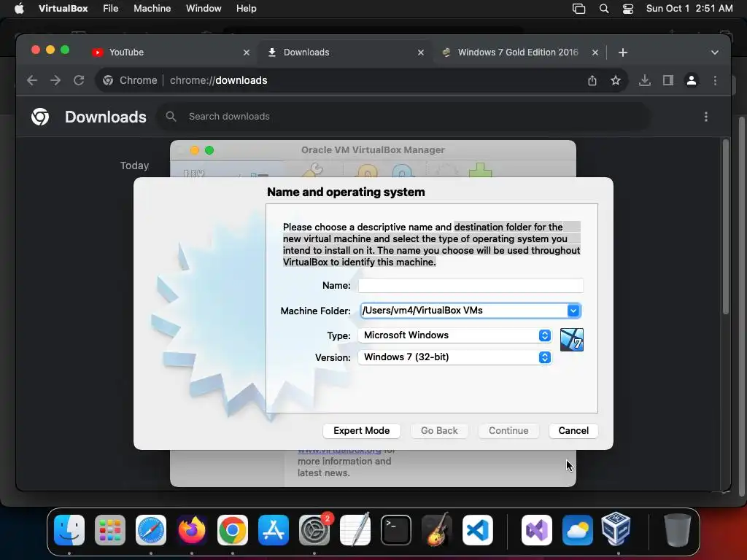Close the Windows 7 Gold Edition tab

click(595, 52)
